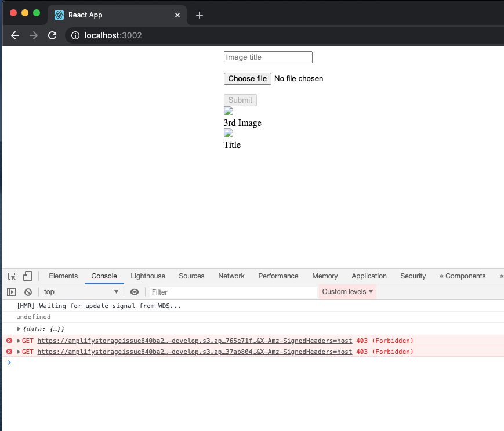Open the Performance tab

[278, 276]
